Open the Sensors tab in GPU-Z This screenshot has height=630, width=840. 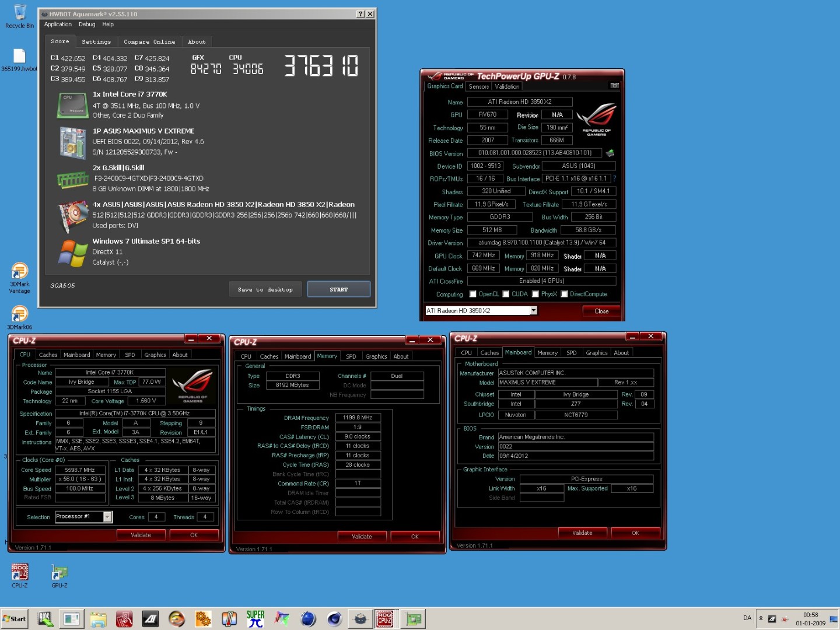[x=479, y=86]
